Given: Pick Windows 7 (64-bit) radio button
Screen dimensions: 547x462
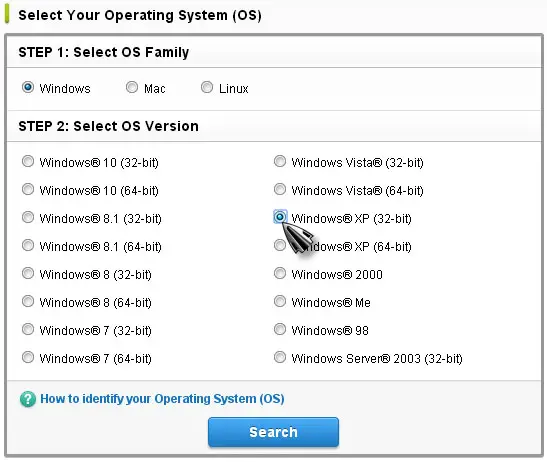Looking at the screenshot, I should click(28, 357).
